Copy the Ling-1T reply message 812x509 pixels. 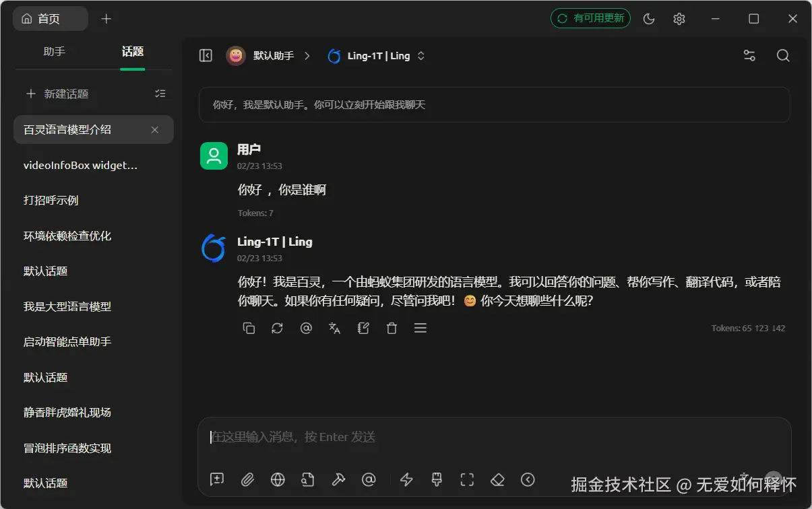pos(249,328)
